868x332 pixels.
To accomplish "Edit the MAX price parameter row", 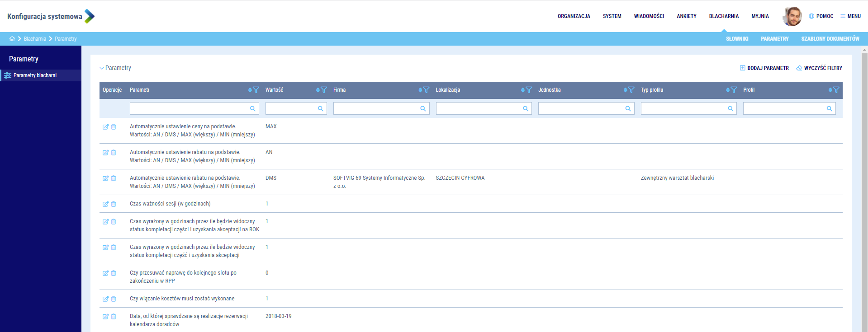I will (105, 127).
